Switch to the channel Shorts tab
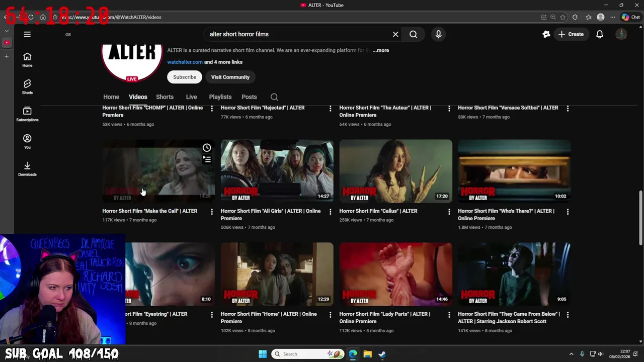This screenshot has width=644, height=362. tap(165, 97)
